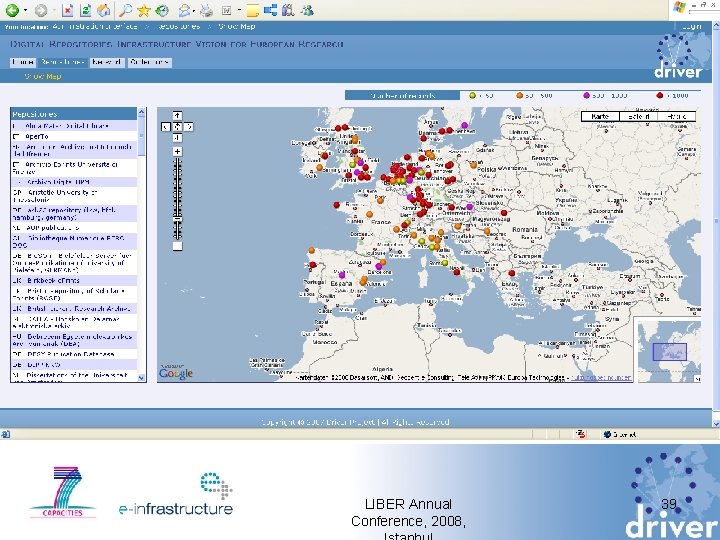This screenshot has height=540, width=720.
Task: Click the Google logo on the map
Action: pyautogui.click(x=176, y=373)
